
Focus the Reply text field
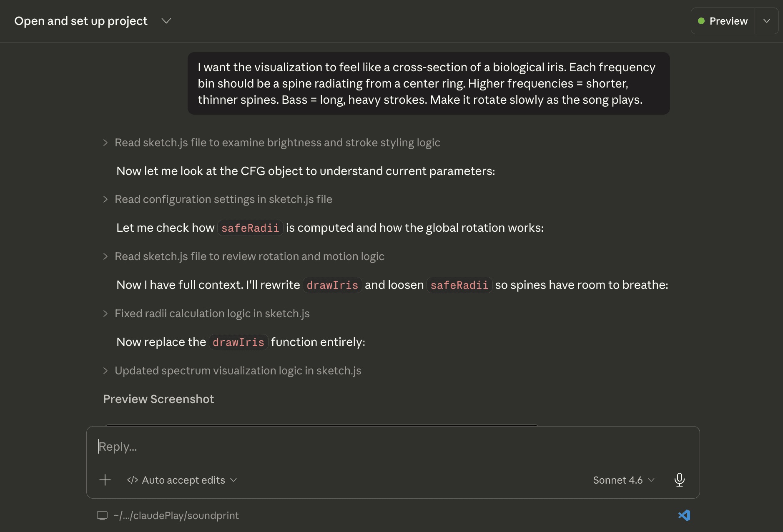pos(393,447)
